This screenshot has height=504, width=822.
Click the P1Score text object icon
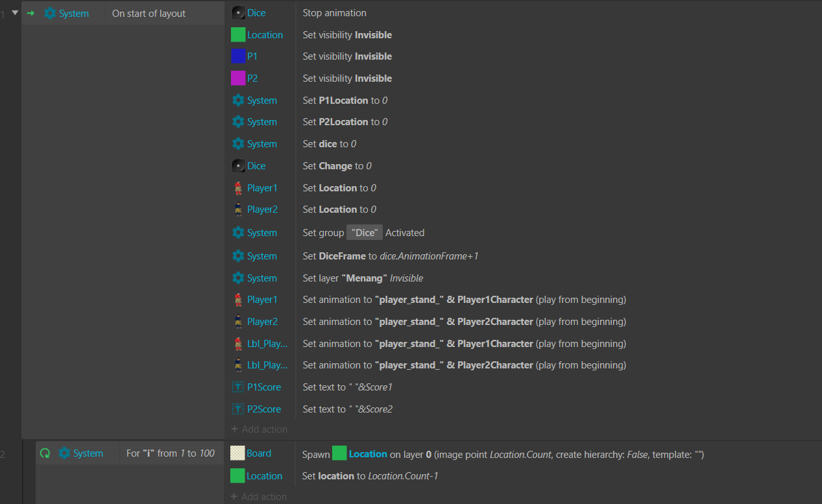click(238, 387)
